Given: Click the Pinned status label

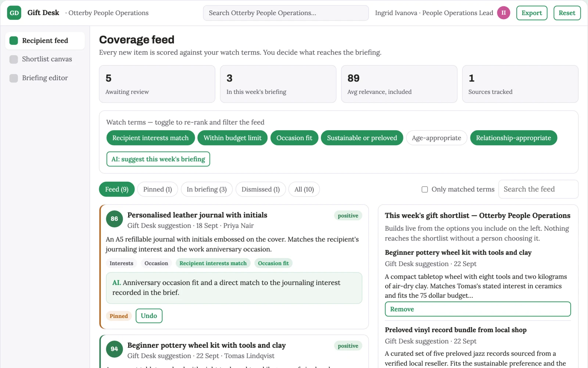Looking at the screenshot, I should [119, 316].
